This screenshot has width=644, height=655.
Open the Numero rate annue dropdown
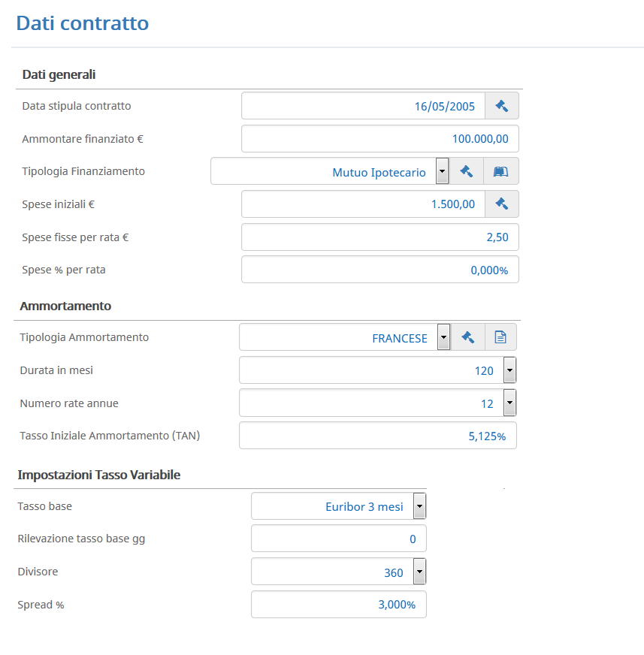point(509,403)
